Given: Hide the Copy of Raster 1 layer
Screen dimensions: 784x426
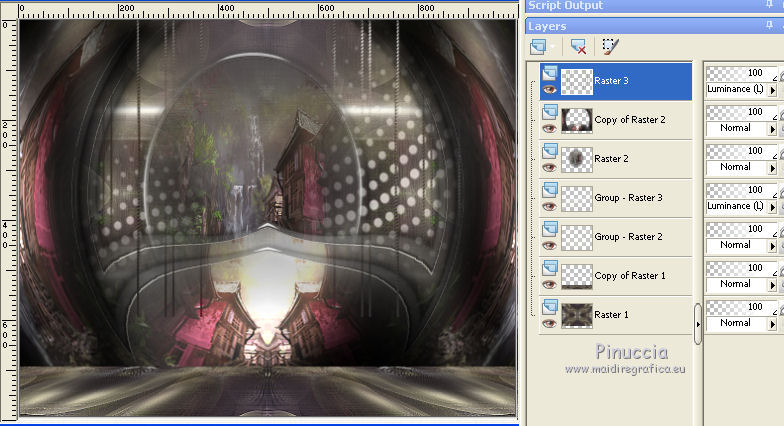Looking at the screenshot, I should pos(550,284).
